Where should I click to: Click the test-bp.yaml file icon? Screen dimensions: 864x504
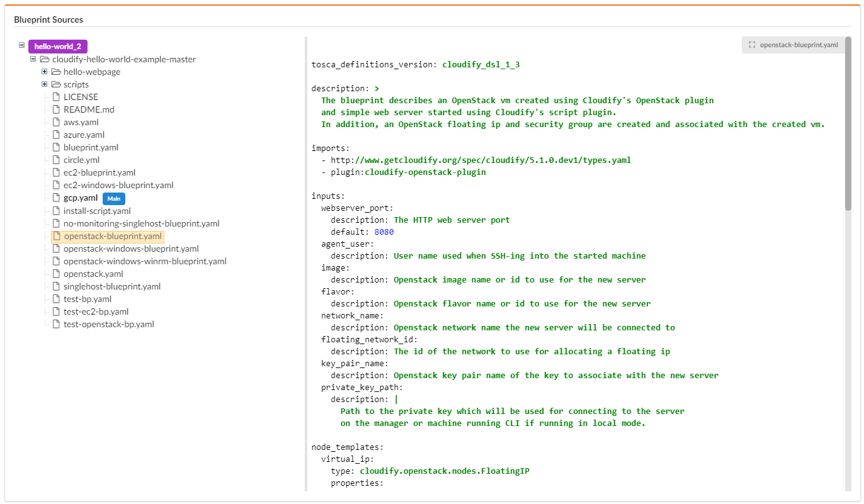click(x=56, y=299)
